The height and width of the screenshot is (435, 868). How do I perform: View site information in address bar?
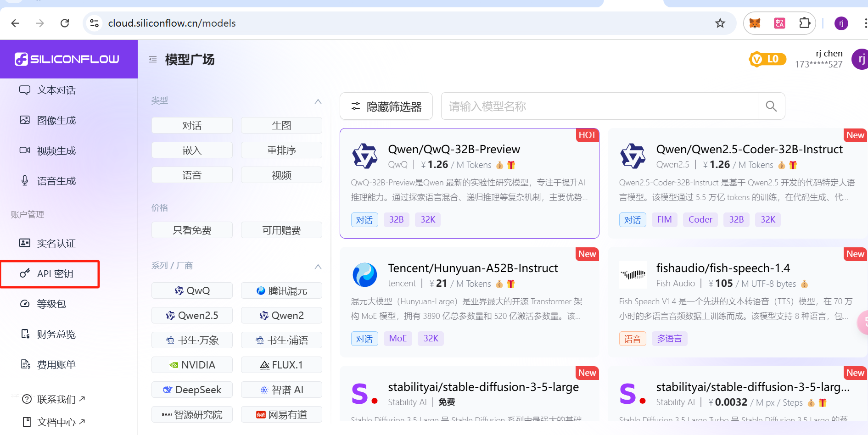pos(95,23)
